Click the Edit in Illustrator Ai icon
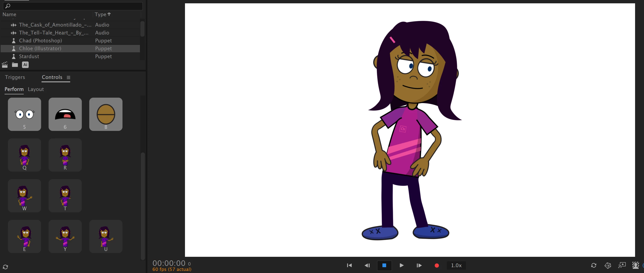Image resolution: width=644 pixels, height=273 pixels. pyautogui.click(x=25, y=65)
